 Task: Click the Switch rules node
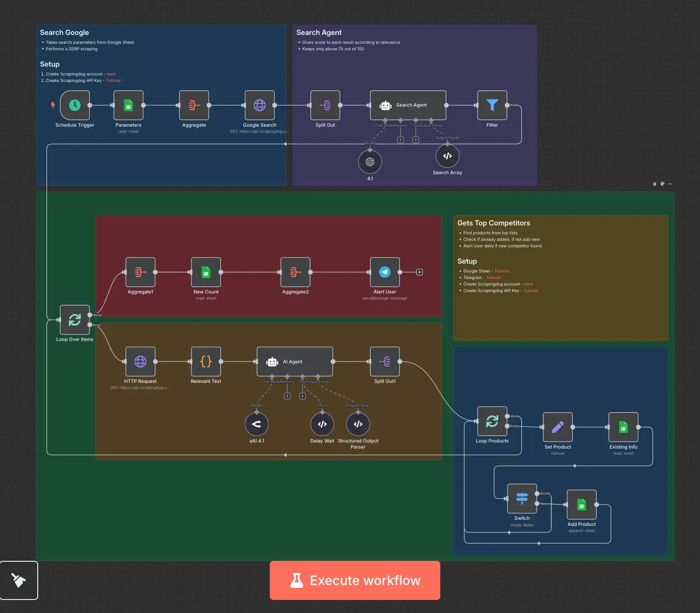522,498
